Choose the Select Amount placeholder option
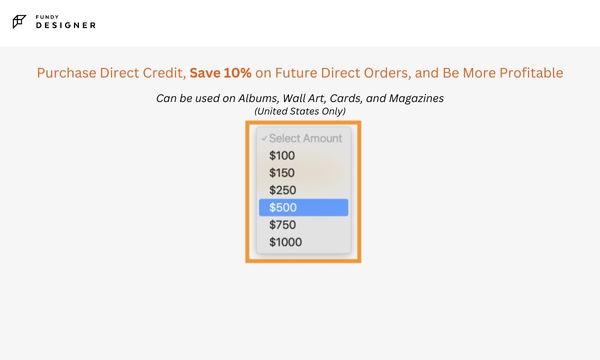Screen dimensions: 600x360 click(x=303, y=138)
